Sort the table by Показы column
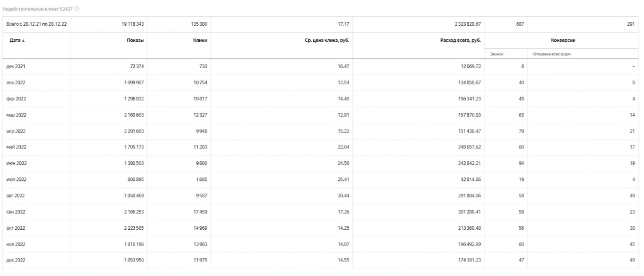This screenshot has height=276, width=644. (x=135, y=40)
